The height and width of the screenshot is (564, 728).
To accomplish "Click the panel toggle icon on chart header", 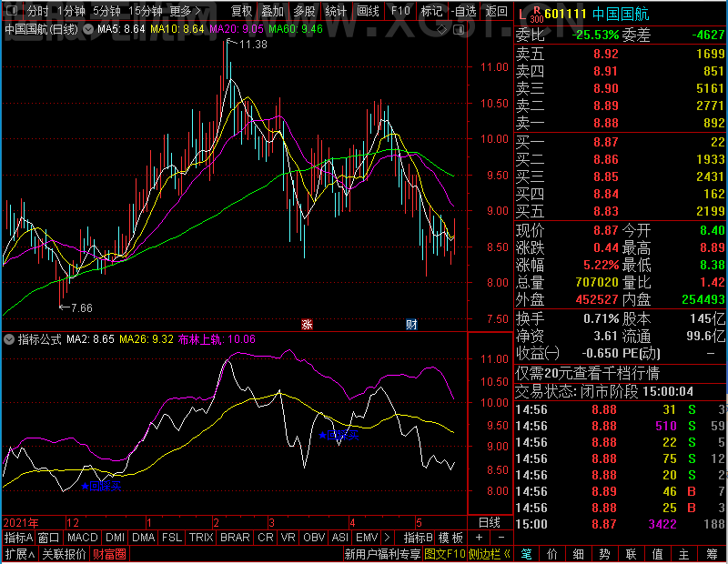I will 459,30.
